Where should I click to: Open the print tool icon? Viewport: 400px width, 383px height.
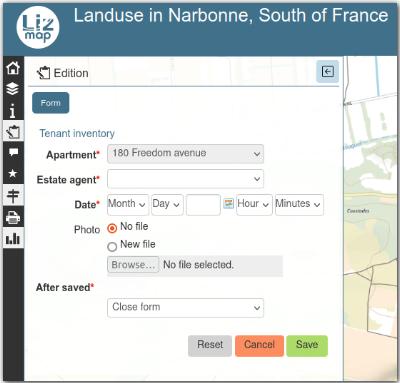pos(13,218)
